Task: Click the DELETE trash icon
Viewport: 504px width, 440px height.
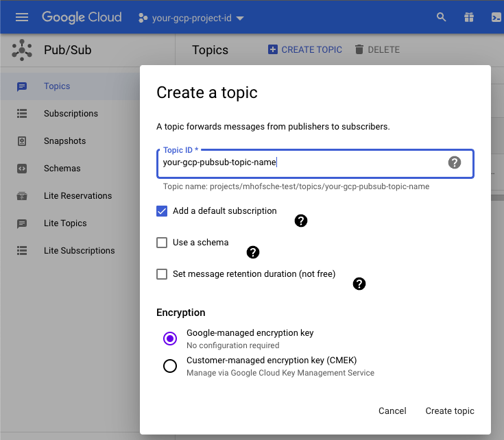Action: 359,49
